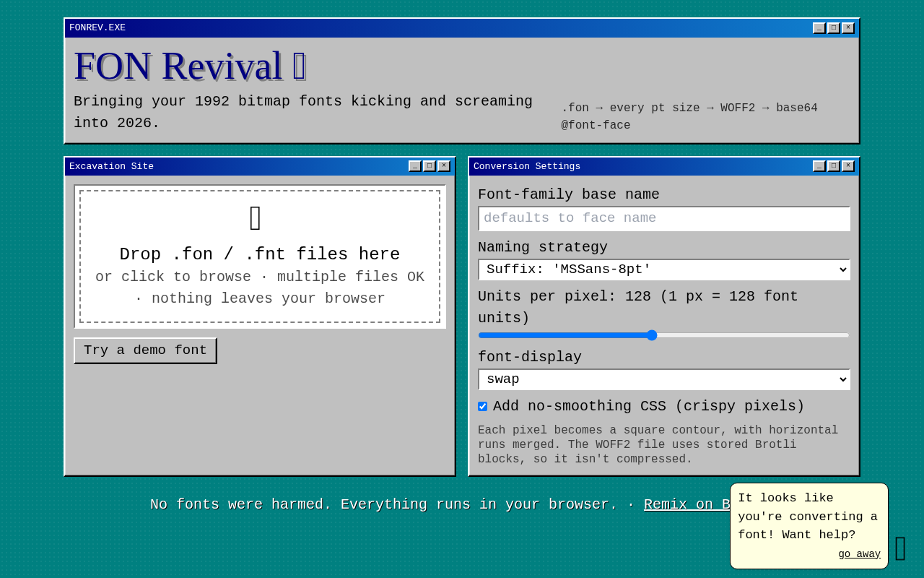The width and height of the screenshot is (924, 578).
Task: Dismiss the helper with the go away link
Action: 859,554
